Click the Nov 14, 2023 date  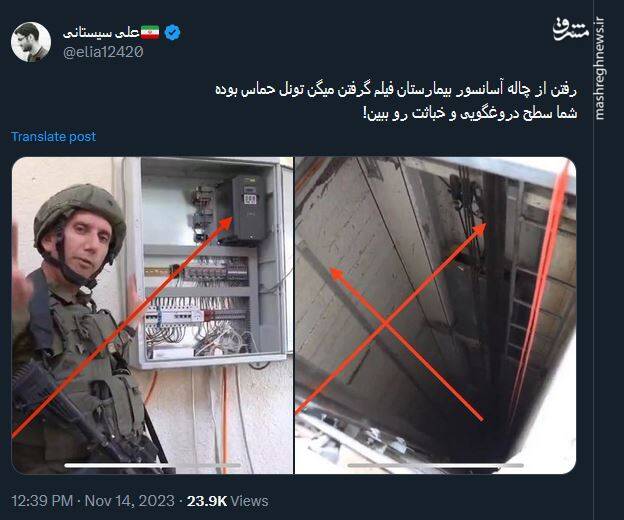pos(129,501)
